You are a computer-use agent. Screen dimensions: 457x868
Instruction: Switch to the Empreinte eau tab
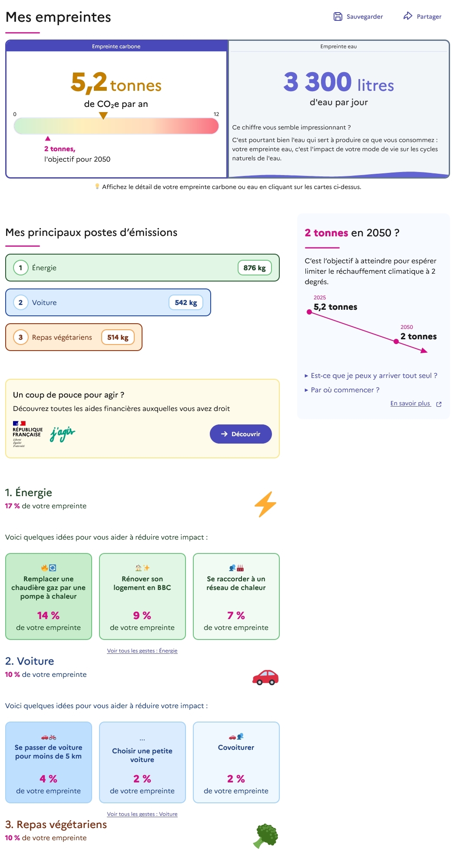[x=338, y=46]
